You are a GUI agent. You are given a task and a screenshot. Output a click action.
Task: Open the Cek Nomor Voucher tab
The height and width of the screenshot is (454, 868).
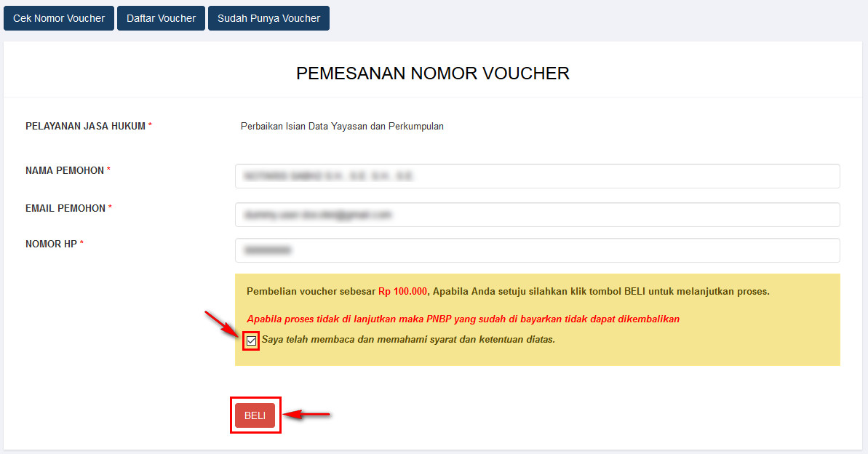(x=59, y=18)
